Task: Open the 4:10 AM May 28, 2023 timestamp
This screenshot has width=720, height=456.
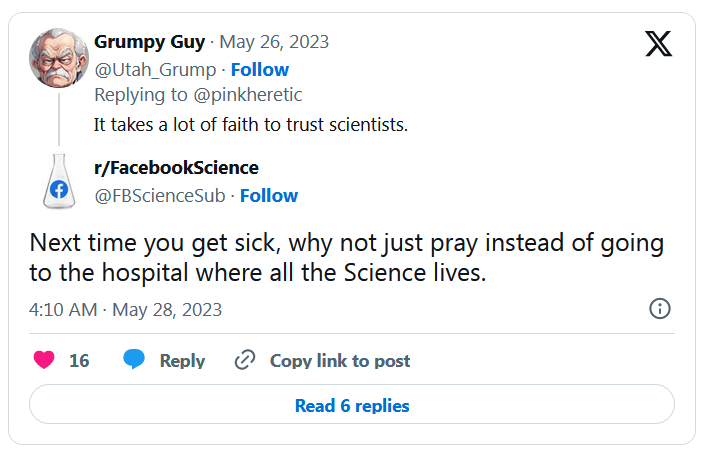Action: coord(126,309)
